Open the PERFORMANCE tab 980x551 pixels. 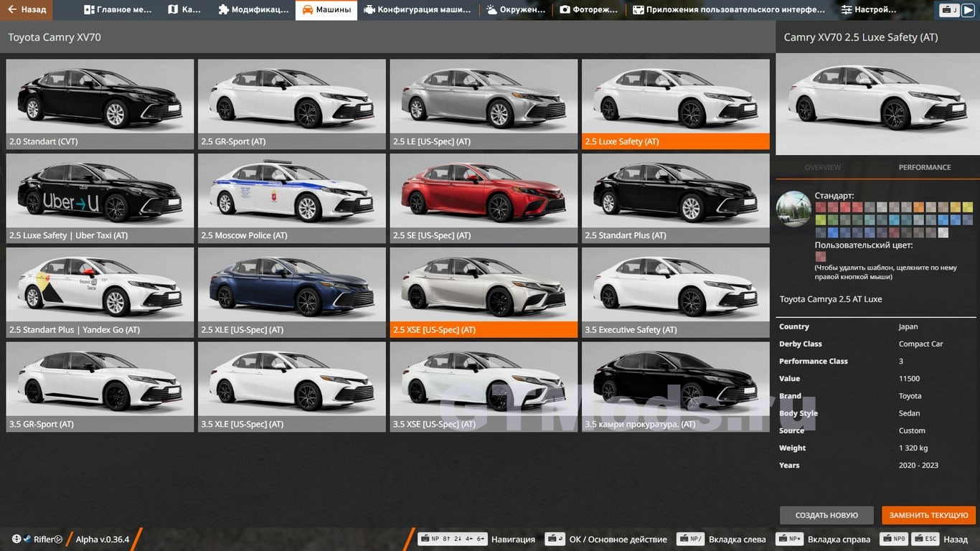pyautogui.click(x=924, y=167)
